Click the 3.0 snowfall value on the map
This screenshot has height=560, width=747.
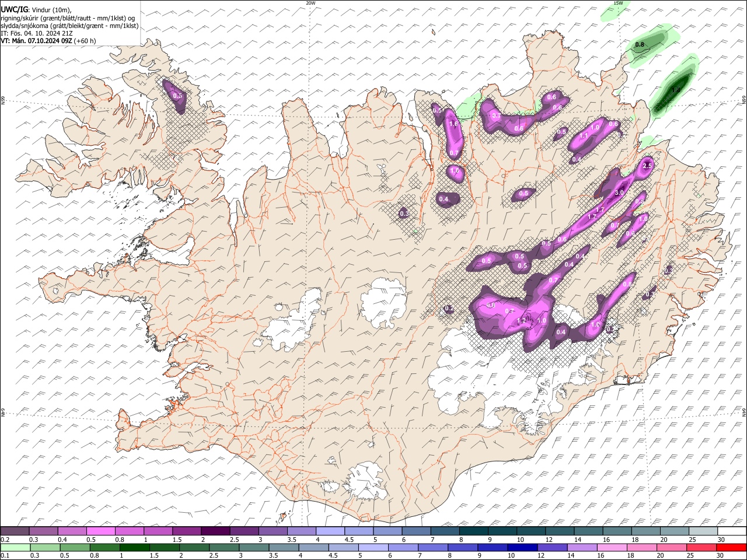coord(620,193)
